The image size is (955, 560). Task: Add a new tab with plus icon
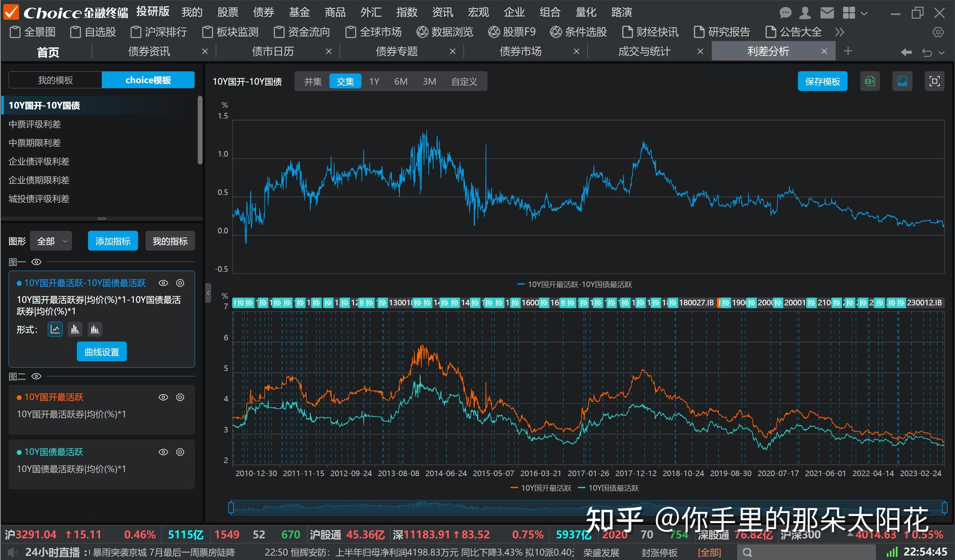pos(848,51)
